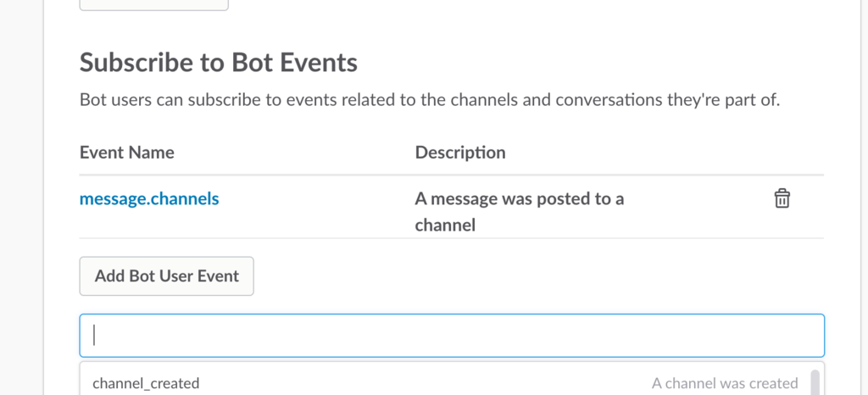Screen dimensions: 868x395
Task: Click the Add Bot User Event button
Action: pyautogui.click(x=167, y=276)
